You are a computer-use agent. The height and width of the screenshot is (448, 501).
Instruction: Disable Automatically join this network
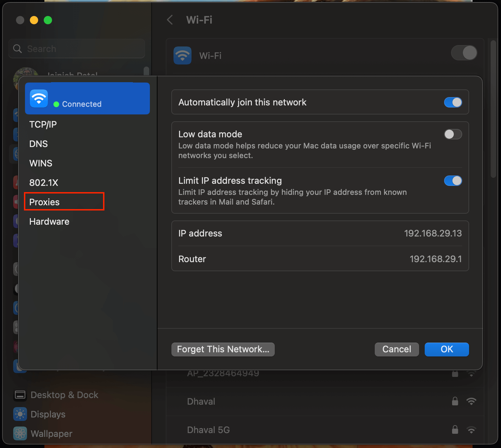(453, 102)
